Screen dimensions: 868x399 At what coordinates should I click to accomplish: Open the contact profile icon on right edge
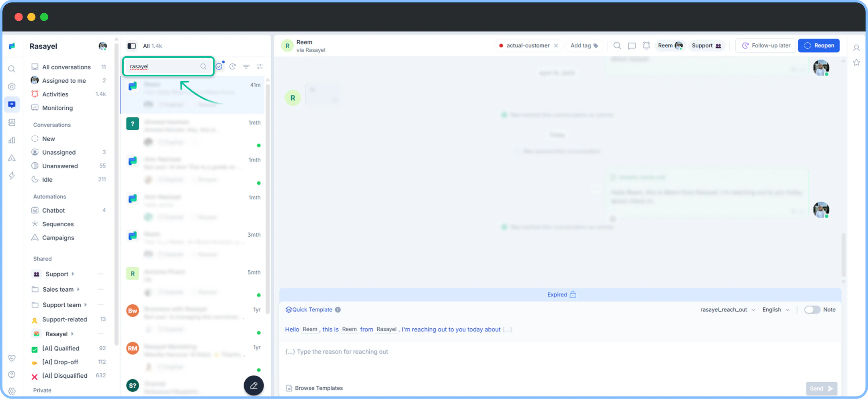856,48
